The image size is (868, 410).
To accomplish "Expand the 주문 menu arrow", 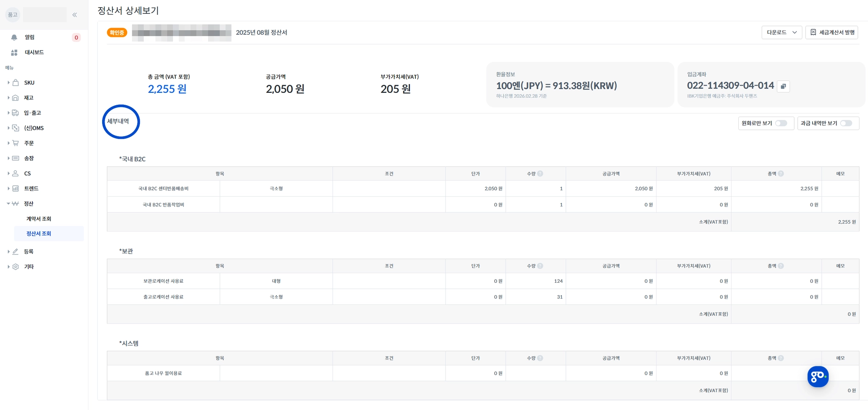I will click(8, 143).
